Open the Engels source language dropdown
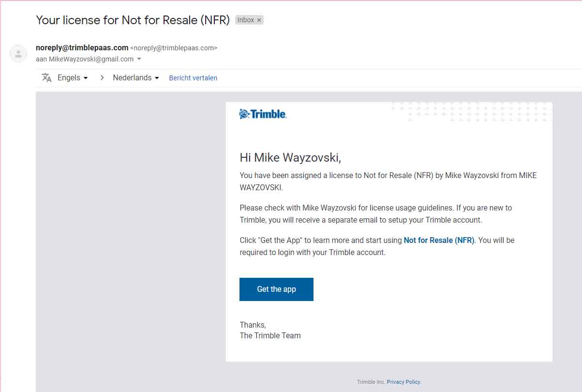 point(73,78)
